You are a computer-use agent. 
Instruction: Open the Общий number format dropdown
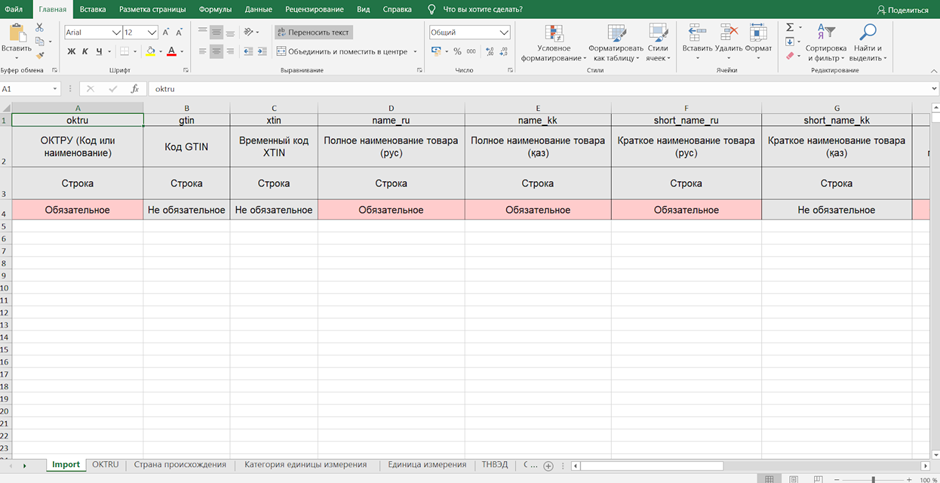(x=505, y=32)
